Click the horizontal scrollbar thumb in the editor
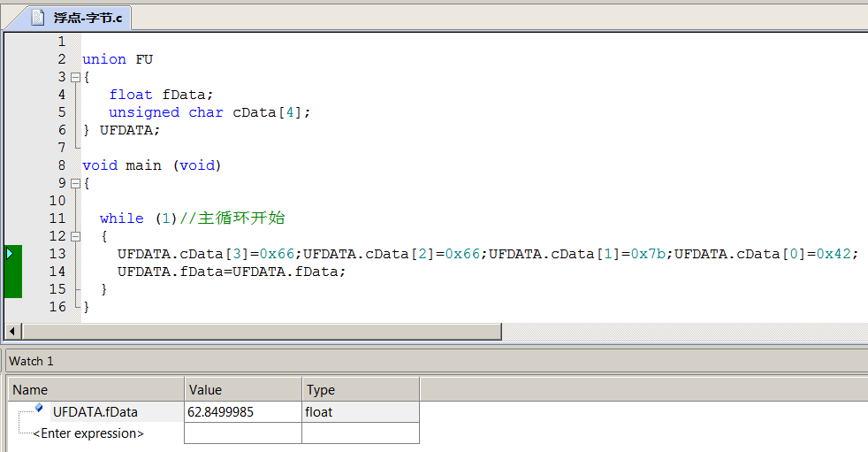The width and height of the screenshot is (868, 452). [262, 332]
